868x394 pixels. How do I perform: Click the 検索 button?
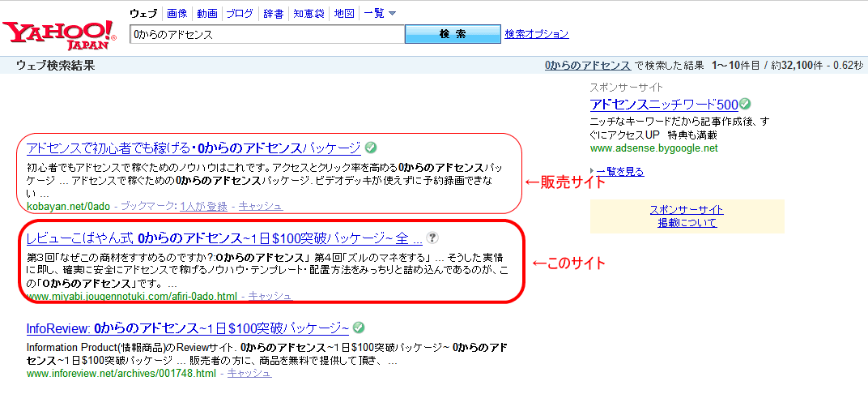[453, 34]
